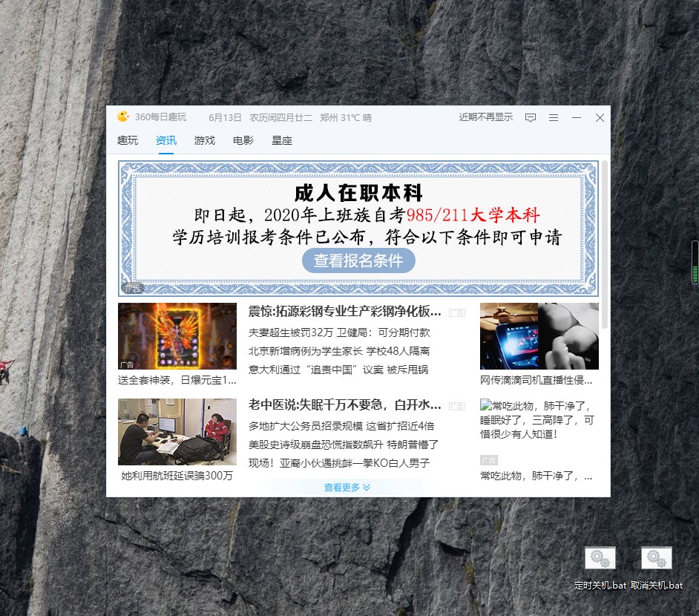Expand more news via 查看更多 chevrons
The width and height of the screenshot is (699, 616).
[347, 487]
